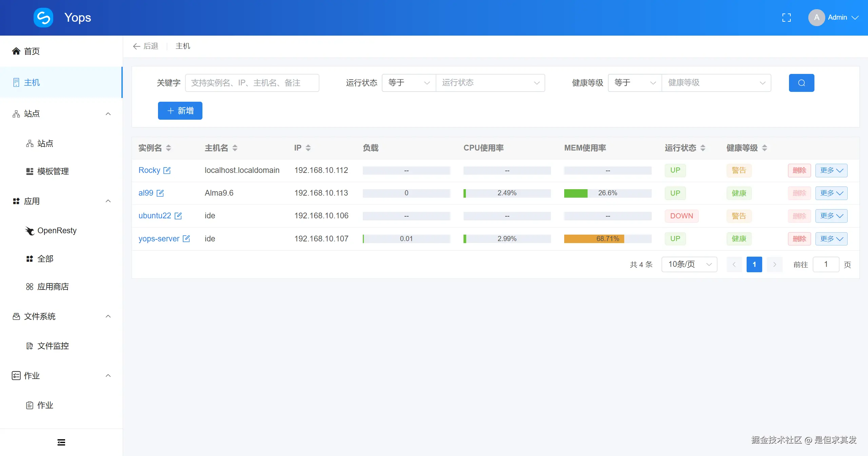Sort the table by IP column
Screen dimensions: 868x456
click(x=308, y=148)
